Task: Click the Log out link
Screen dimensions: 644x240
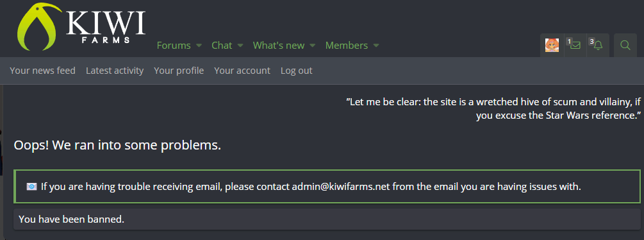Action: (x=297, y=71)
